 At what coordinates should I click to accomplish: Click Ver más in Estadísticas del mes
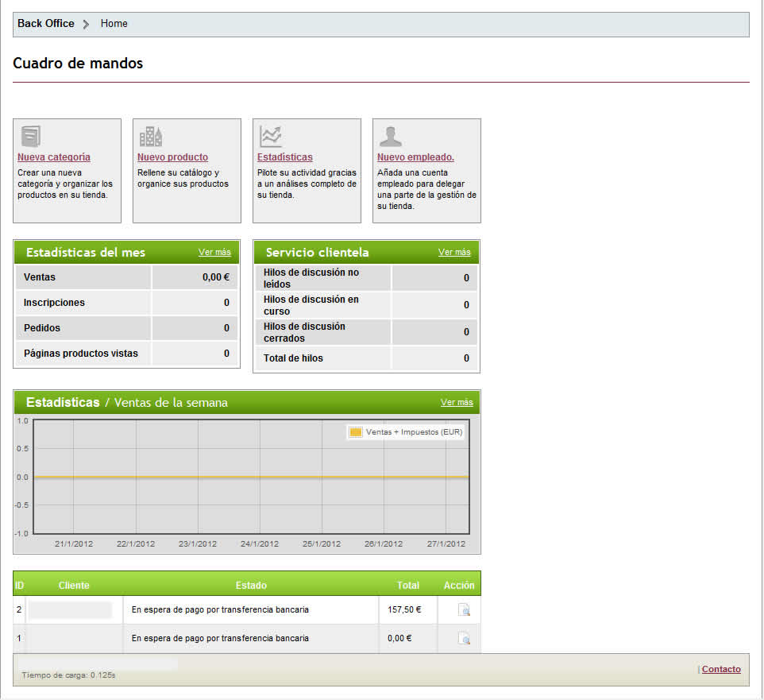coord(214,252)
